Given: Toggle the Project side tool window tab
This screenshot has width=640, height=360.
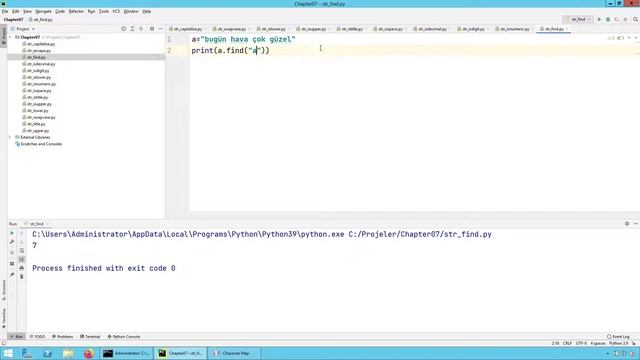Looking at the screenshot, I should coord(4,36).
